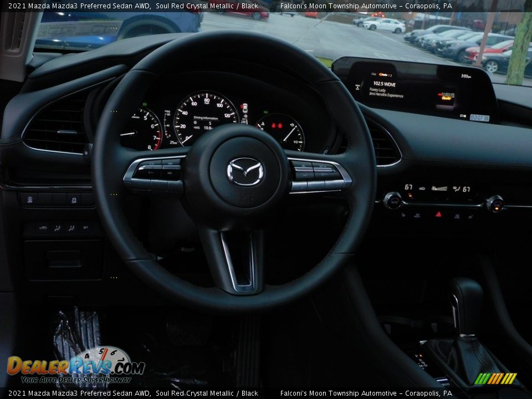Tap the 3:03pm clock on the display
The width and height of the screenshot is (532, 399).
pos(466,76)
